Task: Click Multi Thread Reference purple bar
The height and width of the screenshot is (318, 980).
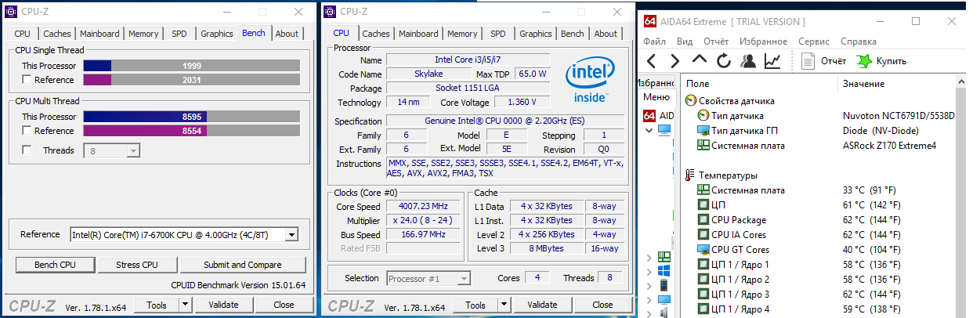Action: (x=191, y=131)
